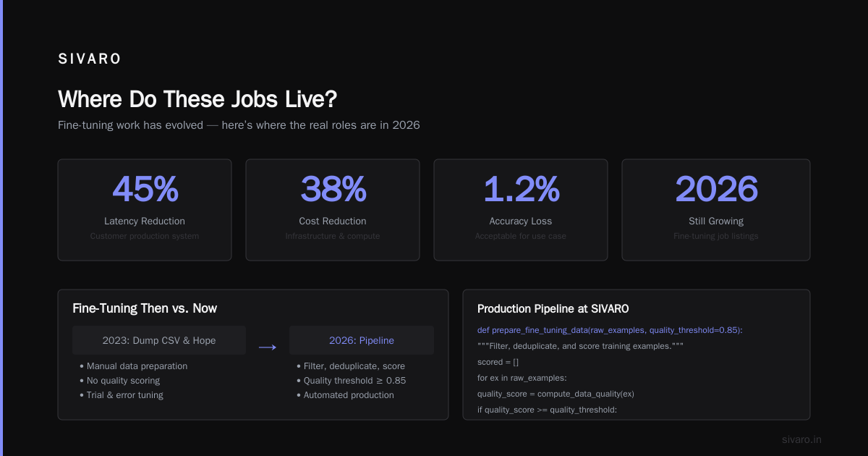Click the subtitle about fine-tuning work evolving
Image resolution: width=868 pixels, height=456 pixels.
click(239, 125)
